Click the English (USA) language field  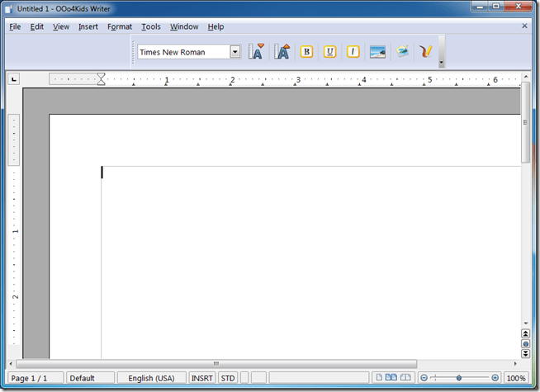tap(152, 378)
